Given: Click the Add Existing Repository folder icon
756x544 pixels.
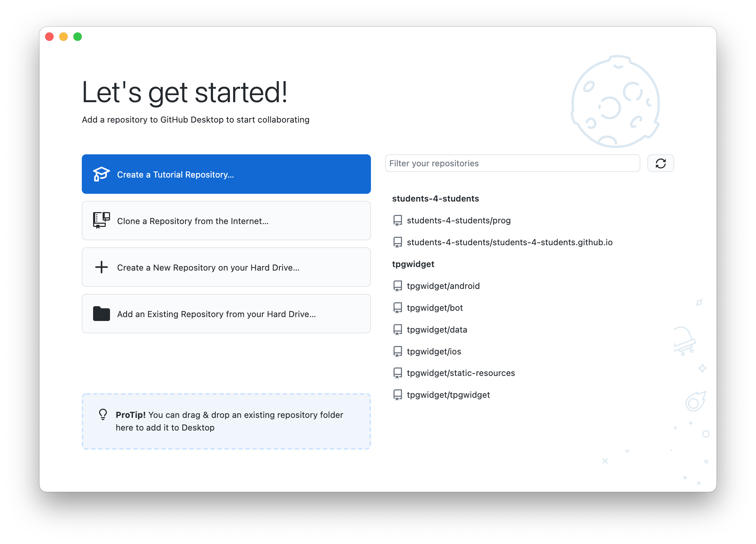Looking at the screenshot, I should (102, 314).
